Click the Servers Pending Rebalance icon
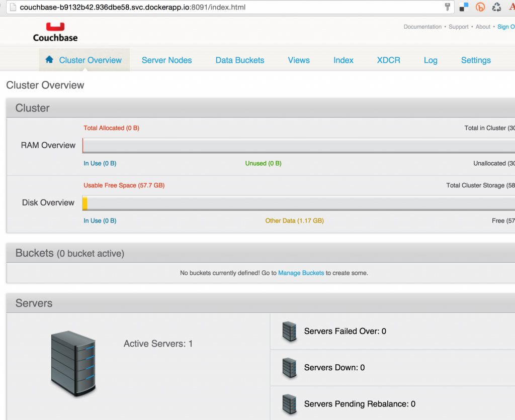Screen dimensions: 515x420 pos(290,404)
